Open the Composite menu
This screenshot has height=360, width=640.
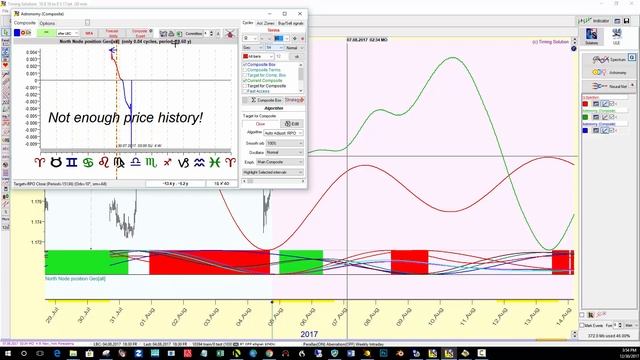pyautogui.click(x=25, y=23)
